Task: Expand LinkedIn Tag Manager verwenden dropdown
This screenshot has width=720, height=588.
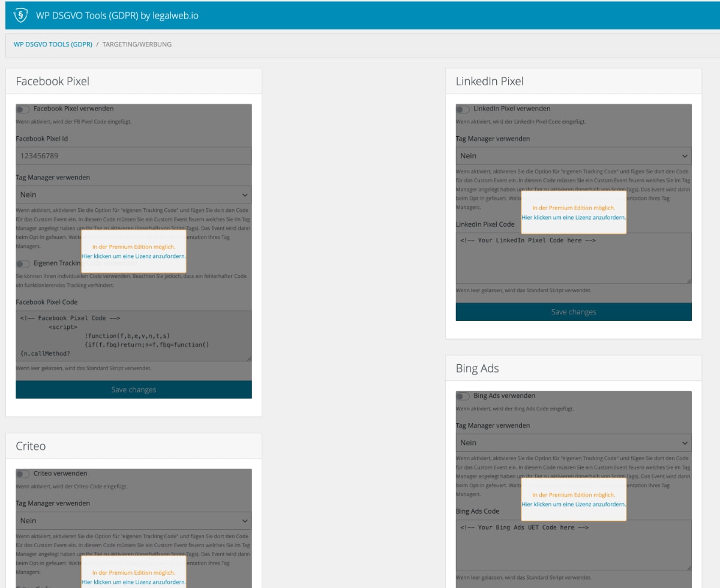Action: click(x=573, y=156)
